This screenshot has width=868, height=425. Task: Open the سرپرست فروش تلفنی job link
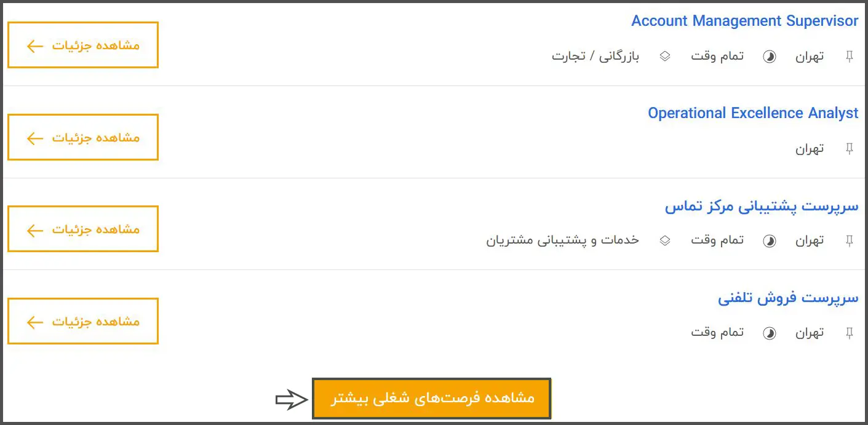point(787,298)
